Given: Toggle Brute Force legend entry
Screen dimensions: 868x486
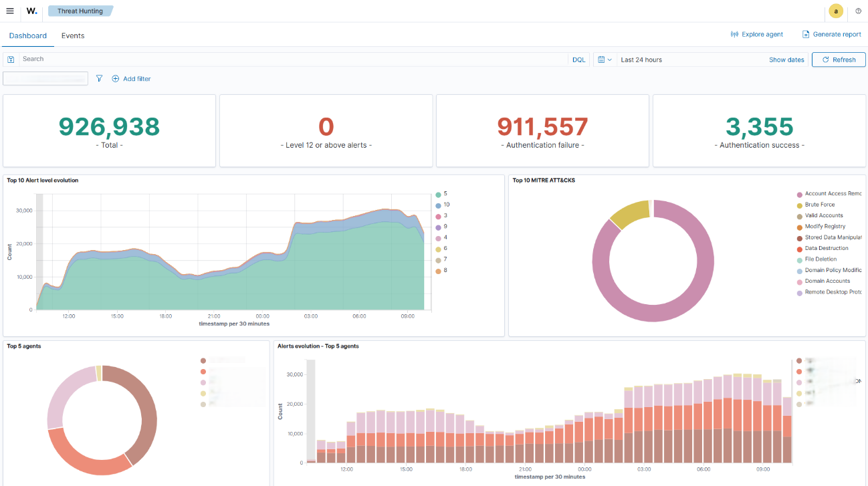Looking at the screenshot, I should point(819,205).
